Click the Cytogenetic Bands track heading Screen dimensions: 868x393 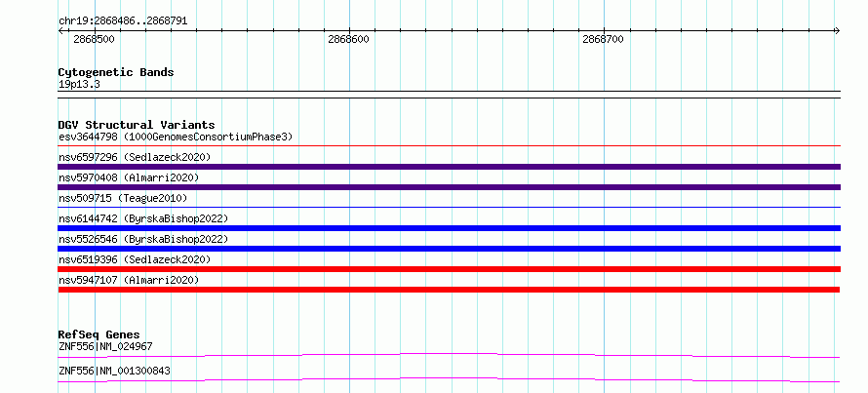[x=116, y=72]
